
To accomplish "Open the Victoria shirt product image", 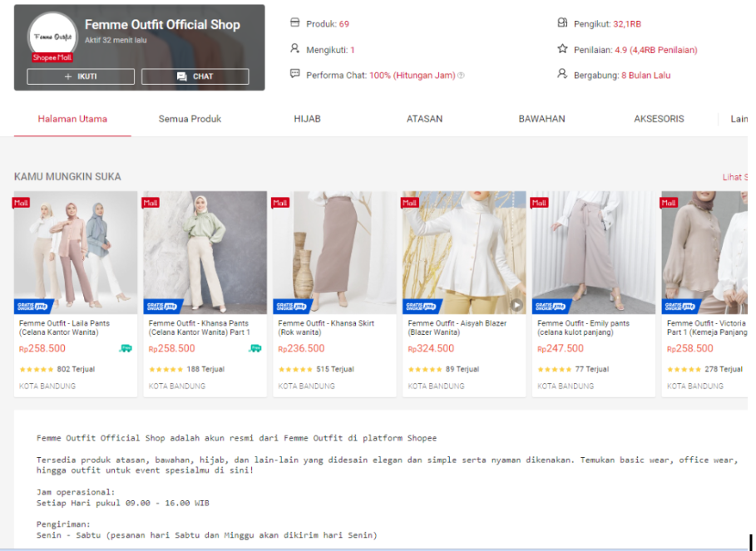I will (704, 253).
